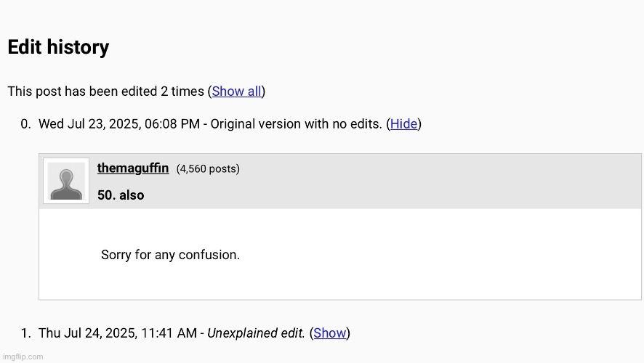
Task: Click "Original version with no edits." text
Action: 296,124
